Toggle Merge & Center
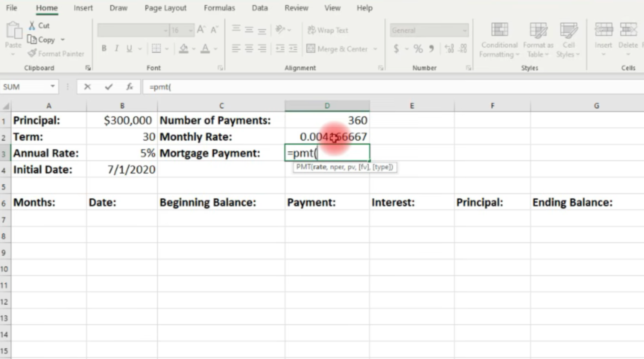This screenshot has height=359, width=644. tap(338, 49)
